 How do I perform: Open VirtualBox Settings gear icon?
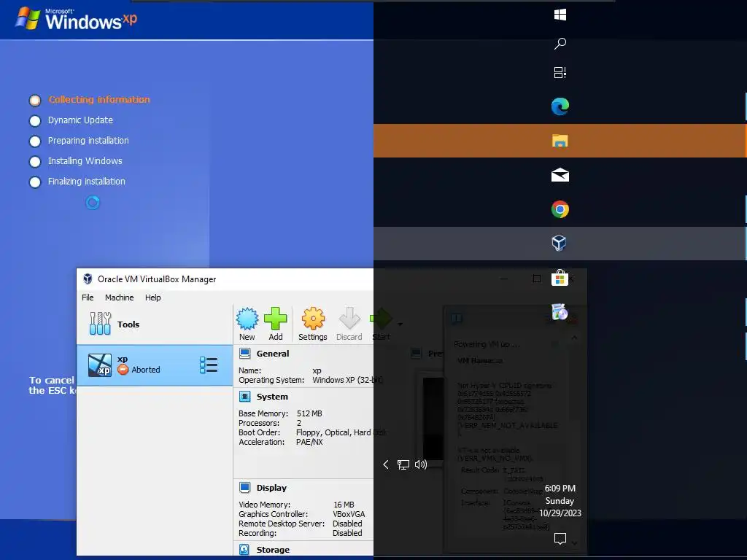(313, 319)
